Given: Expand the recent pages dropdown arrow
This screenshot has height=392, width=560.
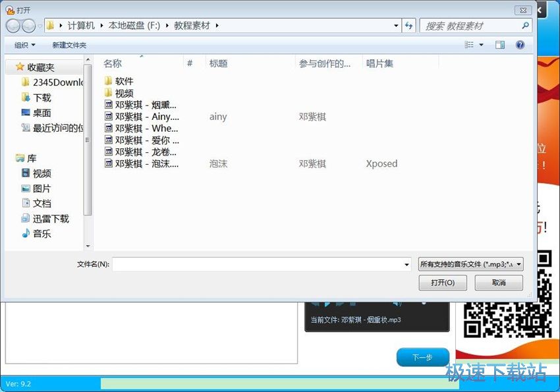Looking at the screenshot, I should (40, 26).
